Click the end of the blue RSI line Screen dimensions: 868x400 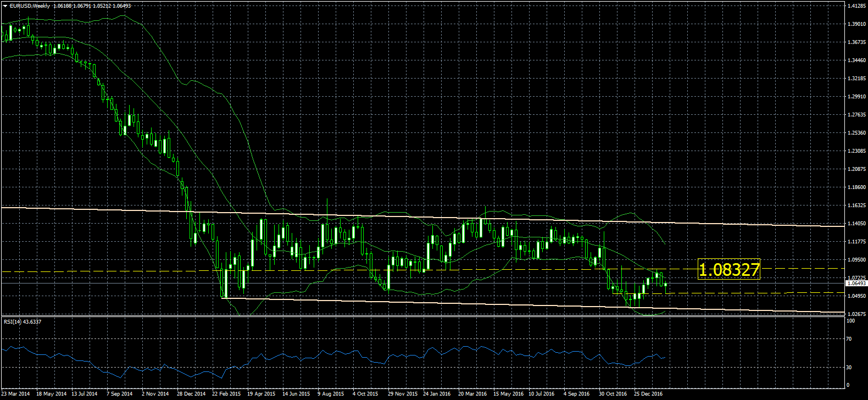pos(665,357)
